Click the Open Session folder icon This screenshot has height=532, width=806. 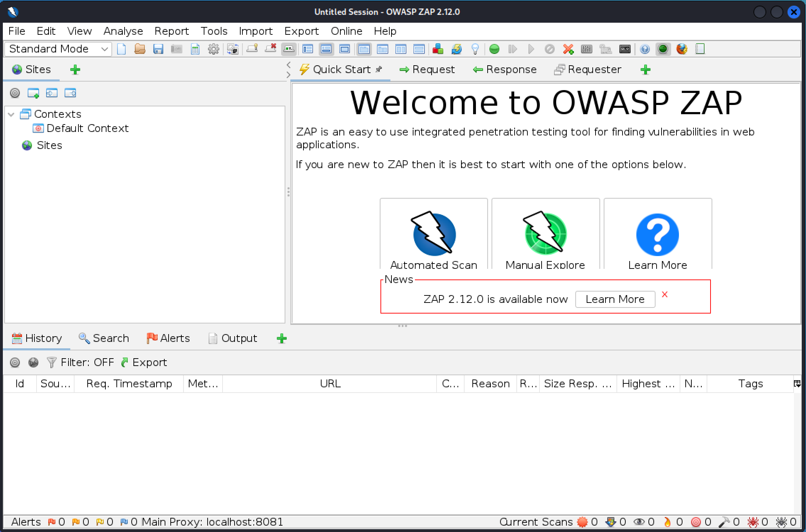[140, 49]
